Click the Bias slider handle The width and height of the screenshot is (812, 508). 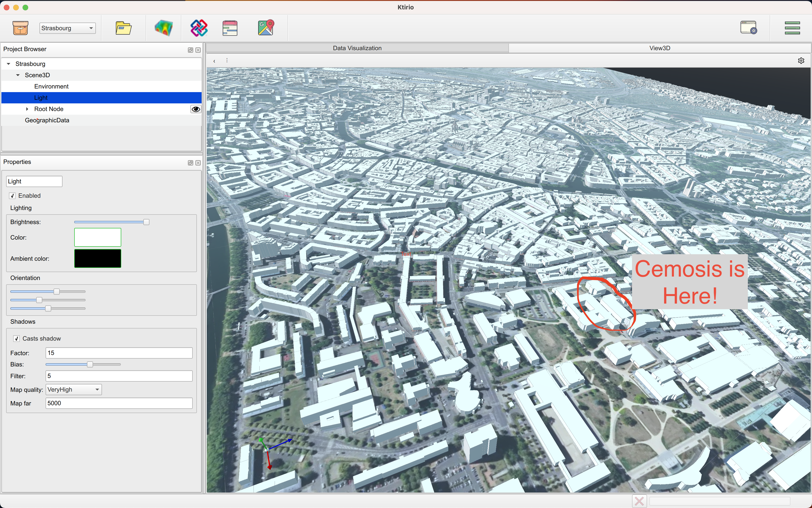click(x=90, y=364)
